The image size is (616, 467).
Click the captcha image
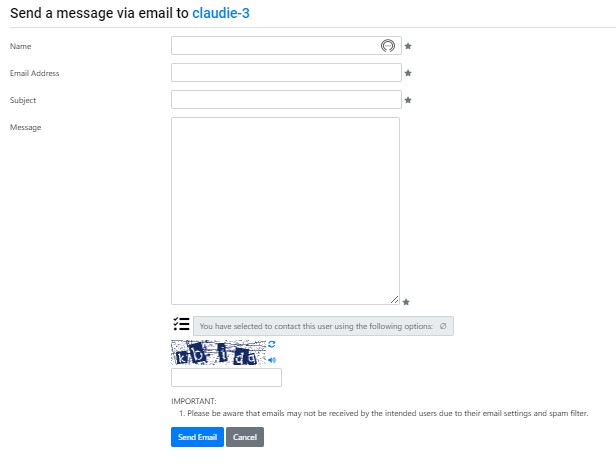[x=218, y=352]
